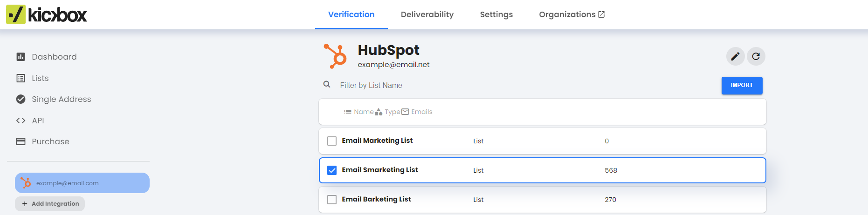Image resolution: width=868 pixels, height=215 pixels.
Task: Click the example@email.net account text
Action: 393,65
